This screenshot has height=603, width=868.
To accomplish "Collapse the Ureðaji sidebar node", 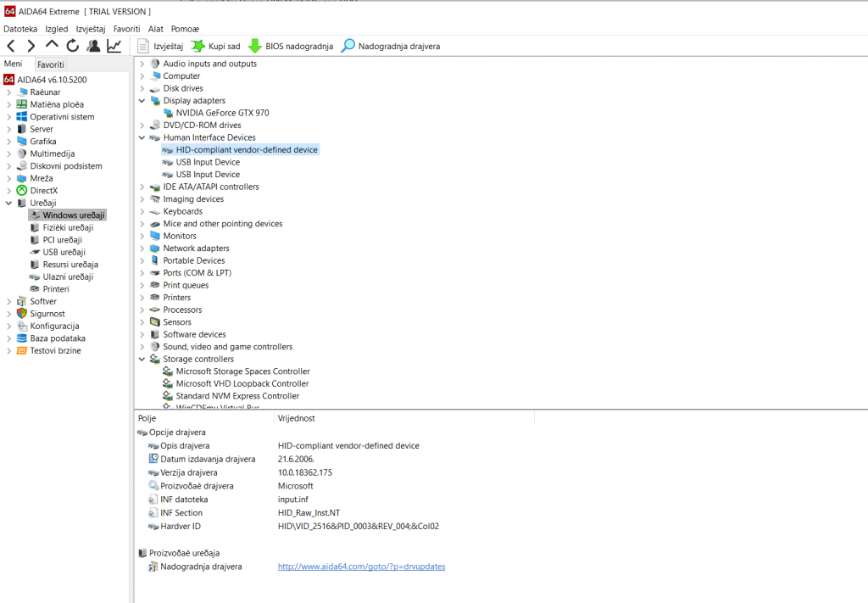I will (8, 203).
